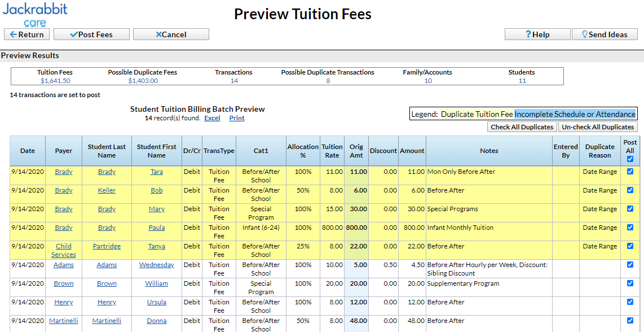Open student first name Tara
The height and width of the screenshot is (332, 644).
[x=156, y=172]
